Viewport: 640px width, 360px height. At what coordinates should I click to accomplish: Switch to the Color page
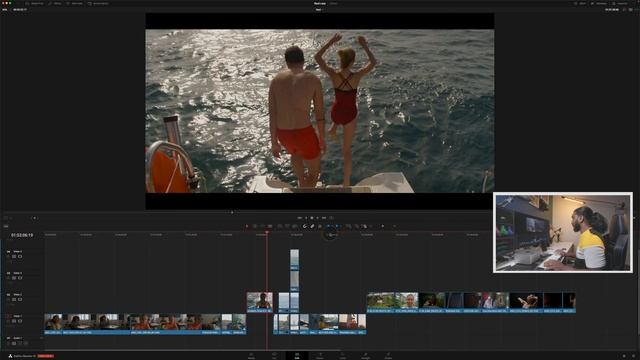(x=342, y=356)
